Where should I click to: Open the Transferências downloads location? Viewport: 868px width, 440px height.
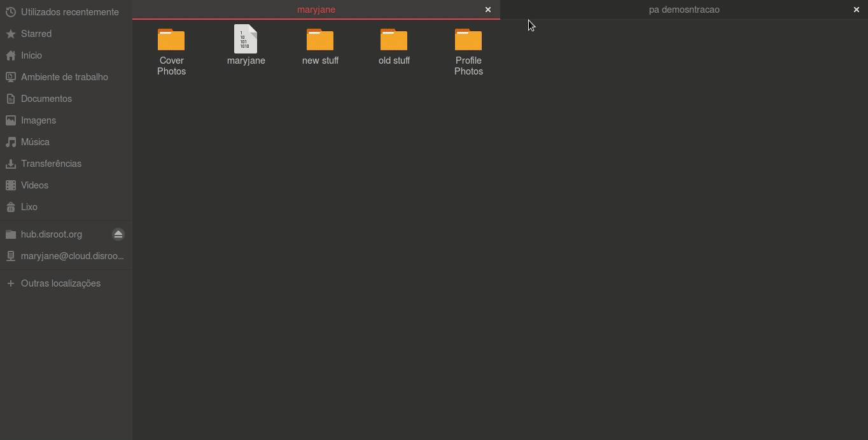tap(51, 164)
